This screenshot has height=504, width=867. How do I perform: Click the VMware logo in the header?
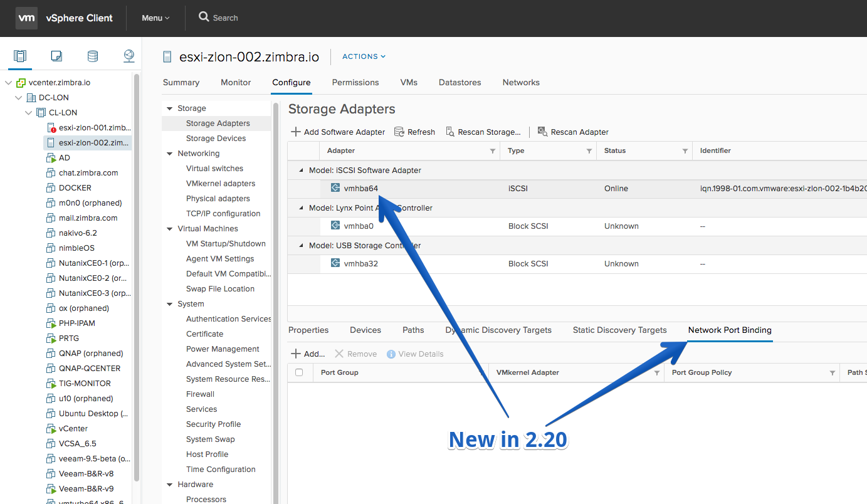pos(26,18)
